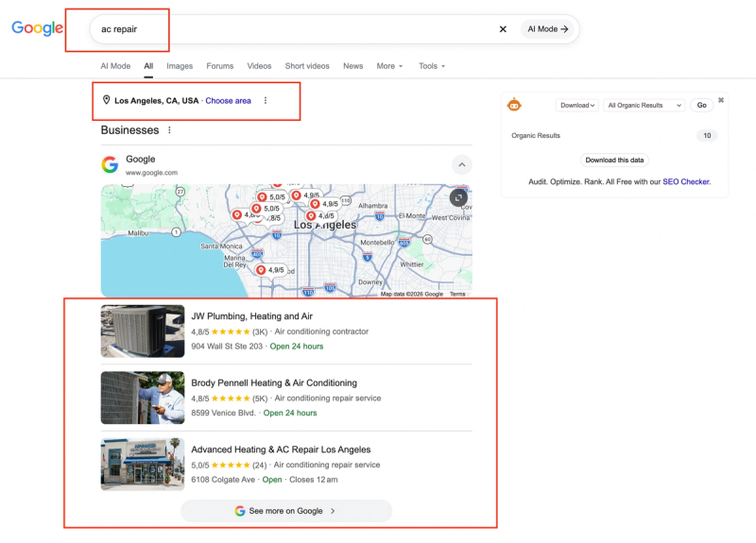Click the Brody Pennell technician thumbnail
The width and height of the screenshot is (756, 543).
143,398
